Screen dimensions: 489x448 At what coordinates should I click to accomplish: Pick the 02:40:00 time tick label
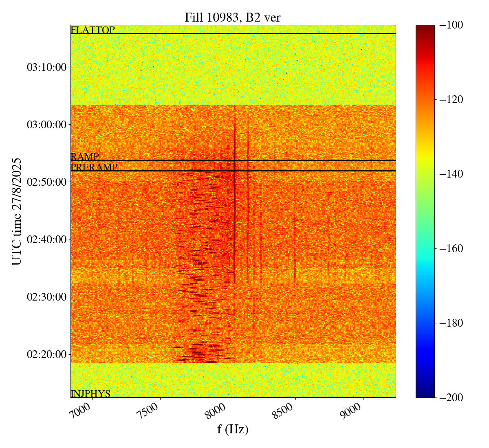click(x=46, y=239)
